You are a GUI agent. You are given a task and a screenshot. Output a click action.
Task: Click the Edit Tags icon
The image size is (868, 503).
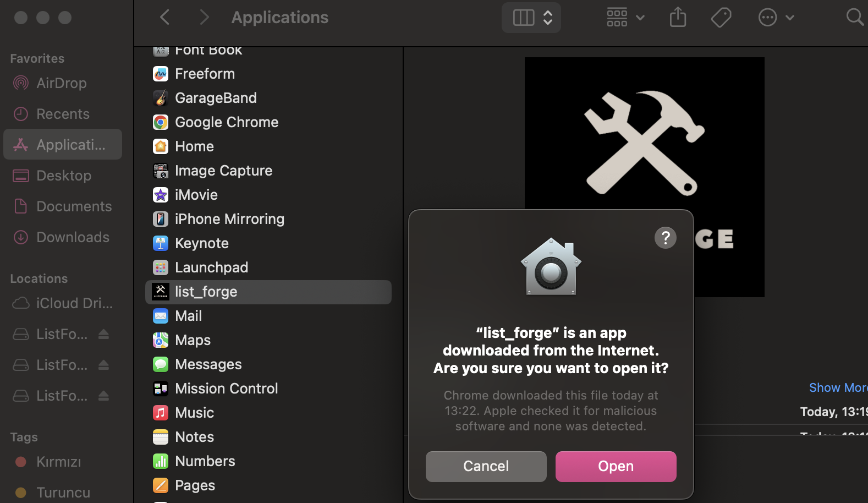(721, 18)
